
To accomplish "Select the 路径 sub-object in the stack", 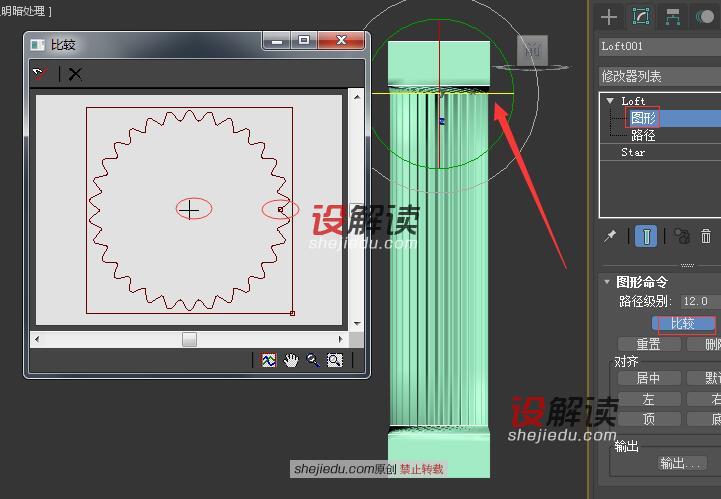I will 643,135.
